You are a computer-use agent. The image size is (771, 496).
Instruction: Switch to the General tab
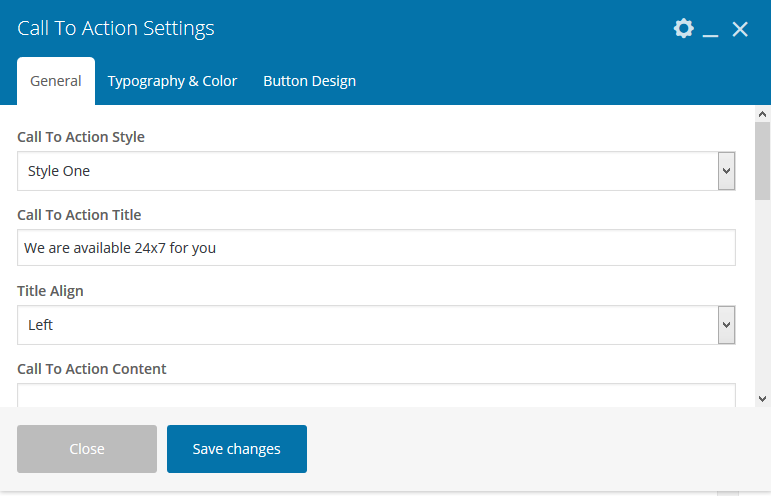click(56, 81)
